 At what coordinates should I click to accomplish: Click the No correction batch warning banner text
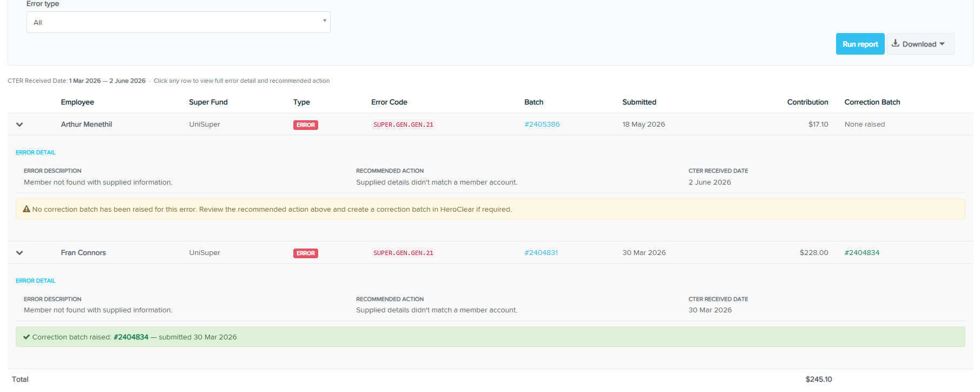(272, 210)
